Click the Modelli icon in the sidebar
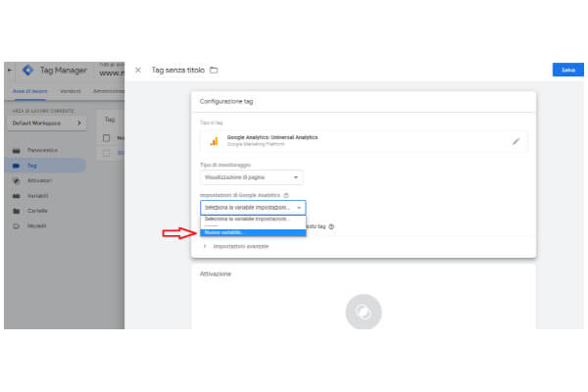This screenshot has width=588, height=392. pyautogui.click(x=16, y=225)
